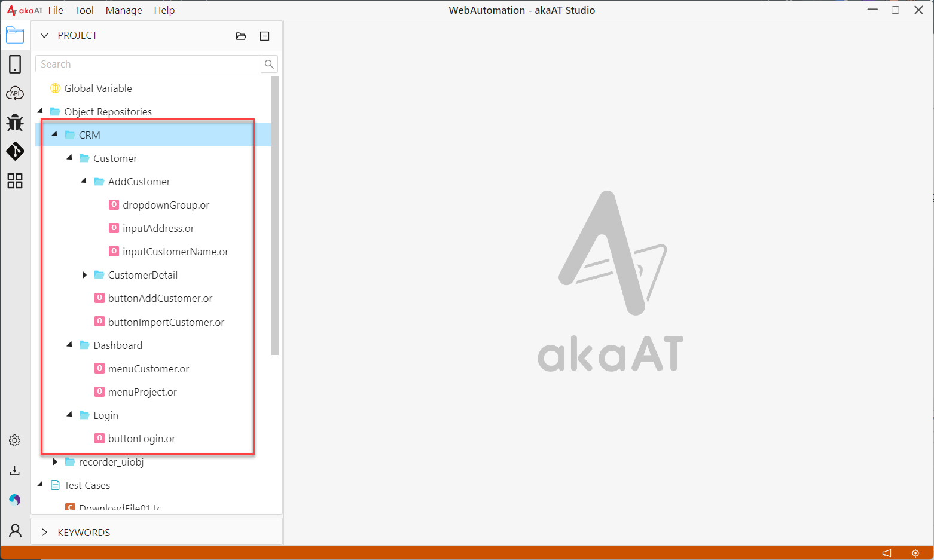
Task: Select the Login folder label
Action: (x=106, y=415)
